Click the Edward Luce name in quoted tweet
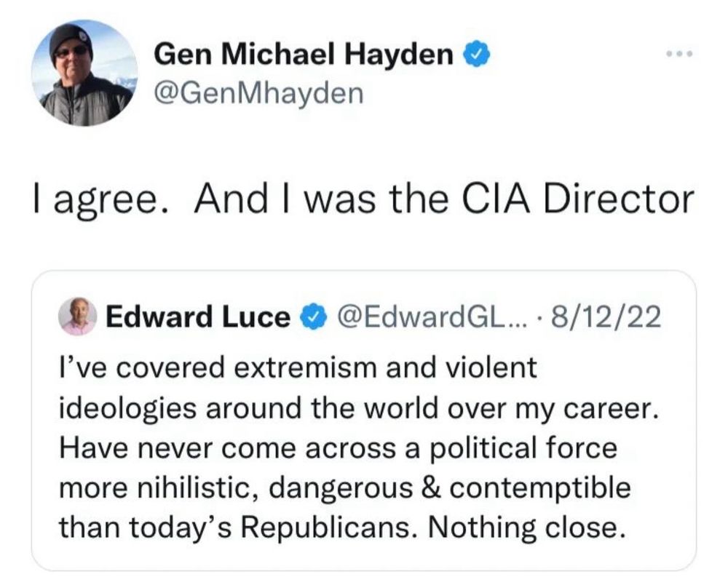Screen dimensions: 728x577 point(197,318)
